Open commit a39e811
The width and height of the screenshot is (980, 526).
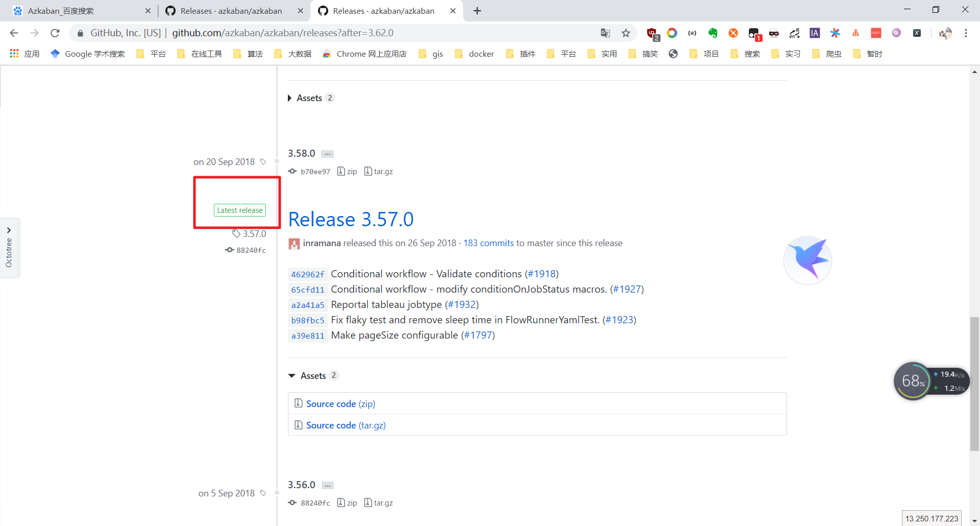click(308, 336)
